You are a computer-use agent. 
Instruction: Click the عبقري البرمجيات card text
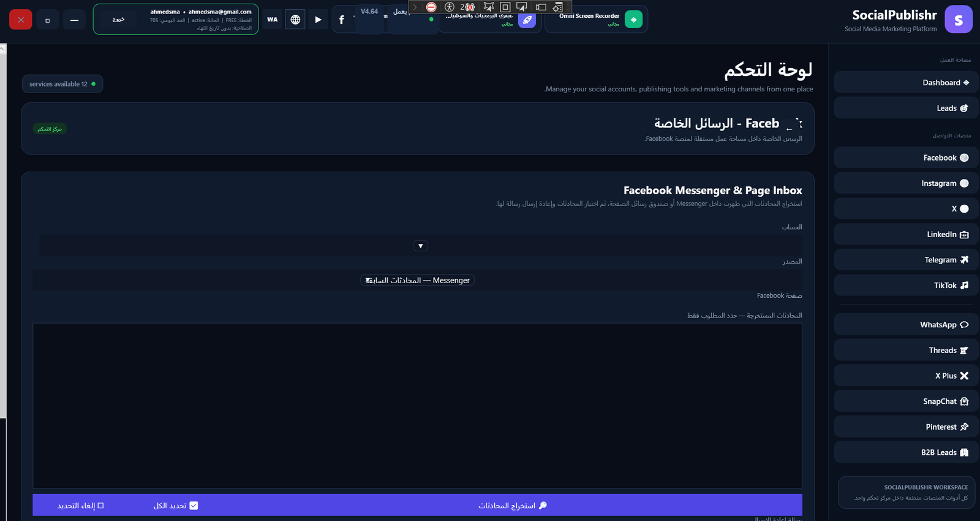click(479, 15)
